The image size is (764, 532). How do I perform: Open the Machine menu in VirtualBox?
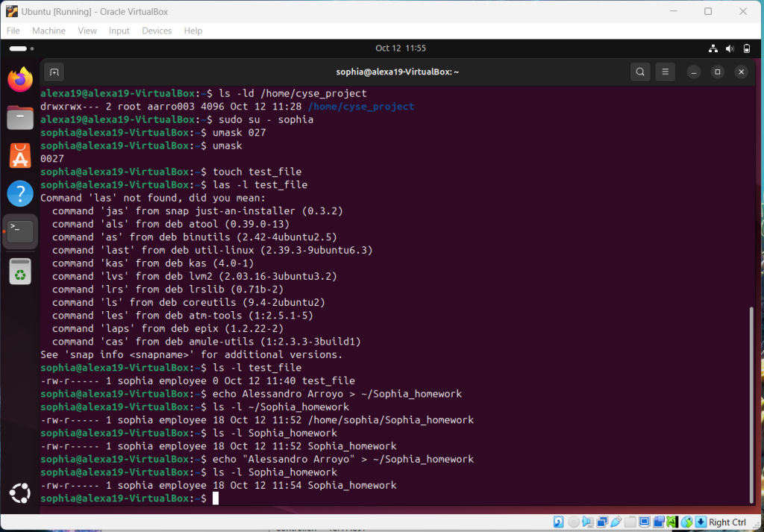[x=48, y=31]
